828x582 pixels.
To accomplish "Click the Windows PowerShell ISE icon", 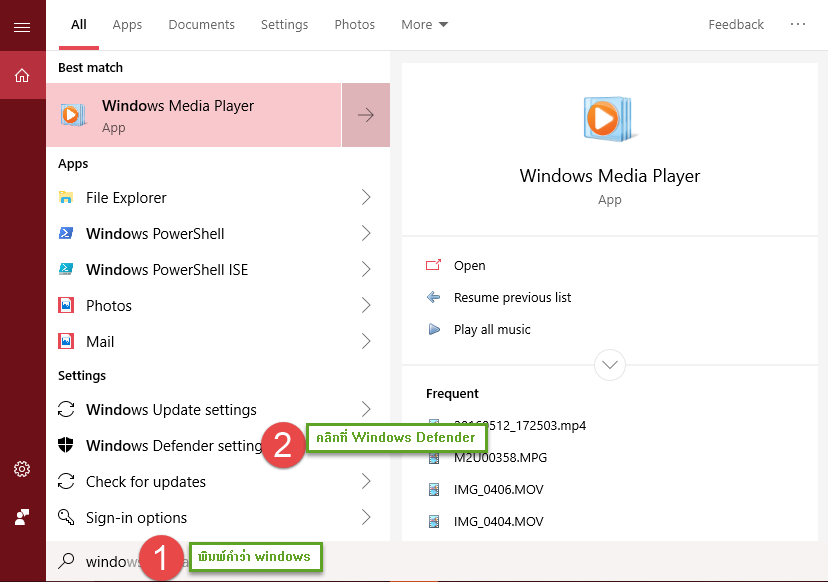I will [67, 269].
